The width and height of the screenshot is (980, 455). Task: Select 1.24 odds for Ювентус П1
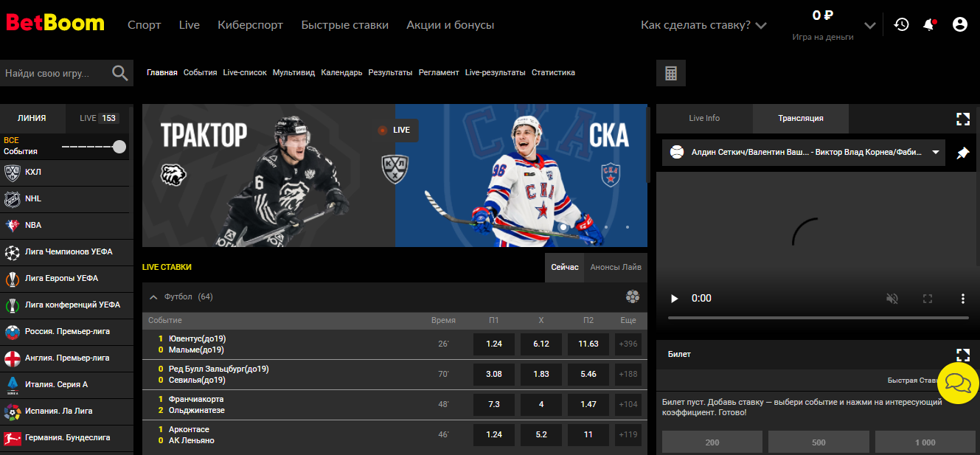coord(494,344)
